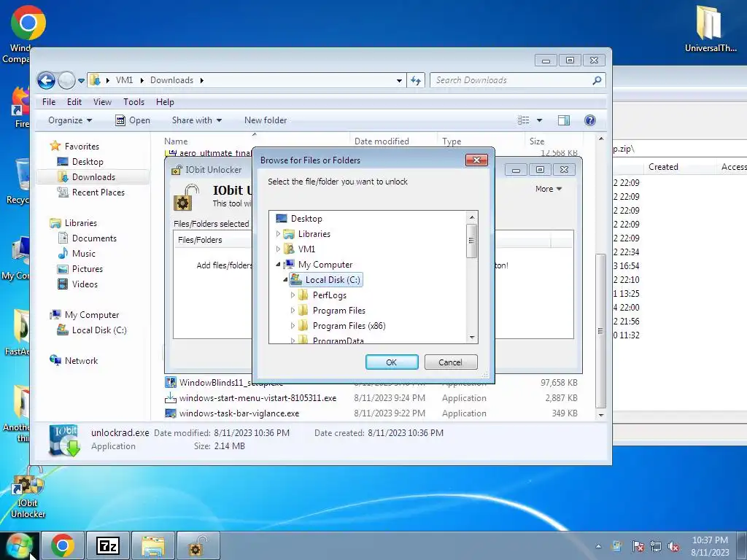Open IObit Unlocker taskbar icon

pyautogui.click(x=198, y=545)
